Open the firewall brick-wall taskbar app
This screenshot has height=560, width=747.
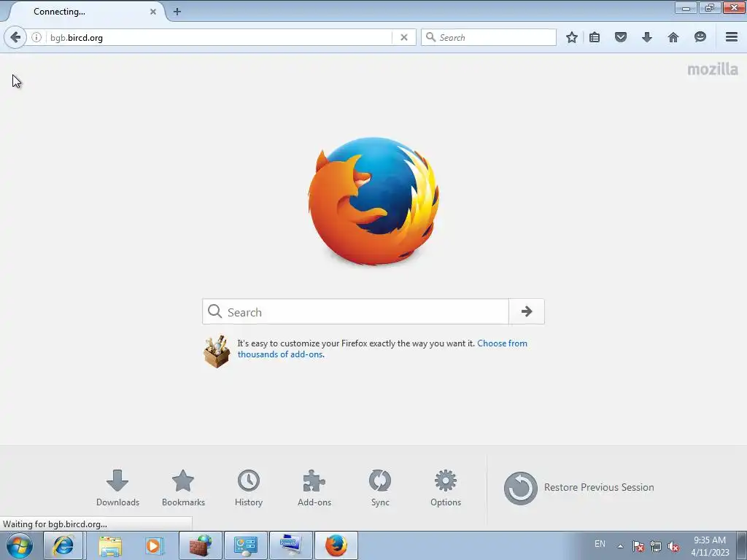click(200, 545)
